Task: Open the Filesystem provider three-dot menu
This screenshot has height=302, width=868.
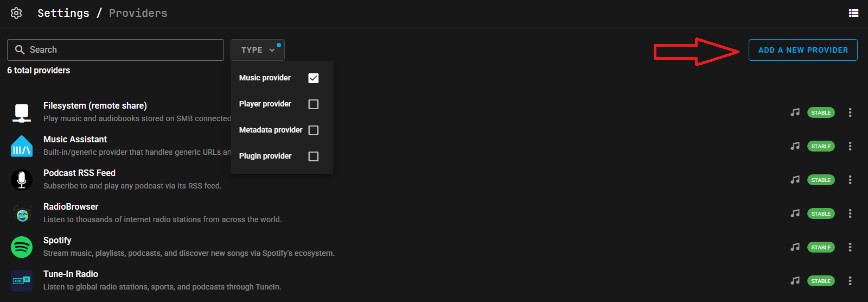Action: pyautogui.click(x=850, y=112)
